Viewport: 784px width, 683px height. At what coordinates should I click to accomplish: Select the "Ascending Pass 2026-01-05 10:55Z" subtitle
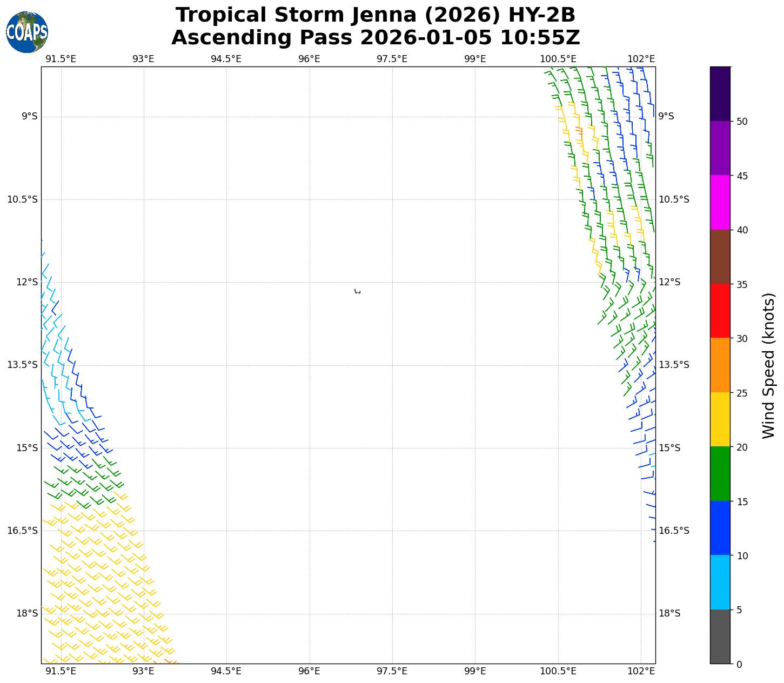[376, 38]
